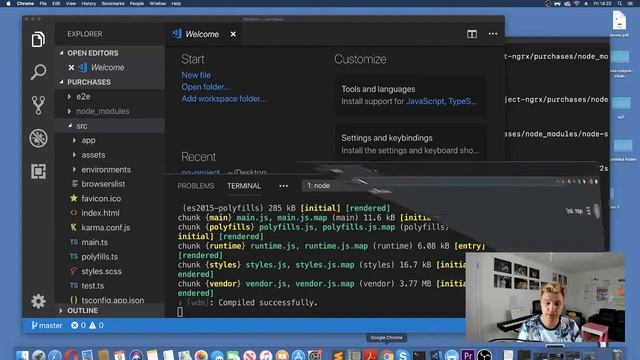
Task: Open browserslist file in explorer
Action: coord(103,184)
